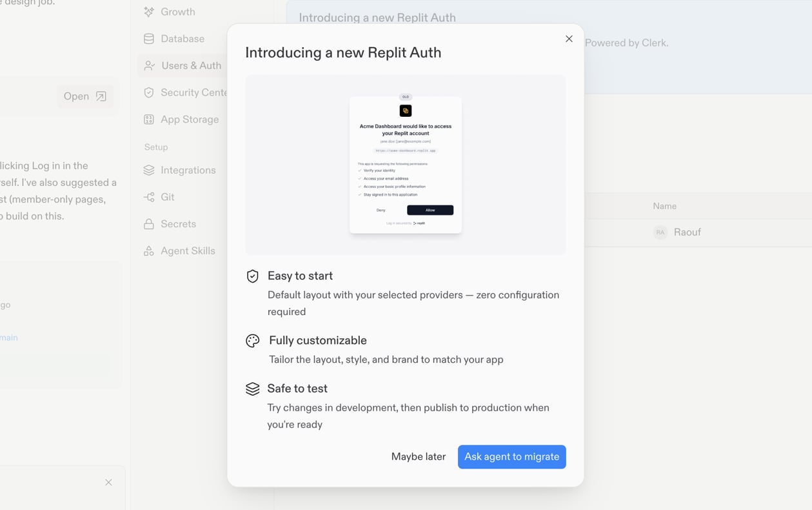Click the Setup section label in sidebar
812x510 pixels.
point(156,147)
